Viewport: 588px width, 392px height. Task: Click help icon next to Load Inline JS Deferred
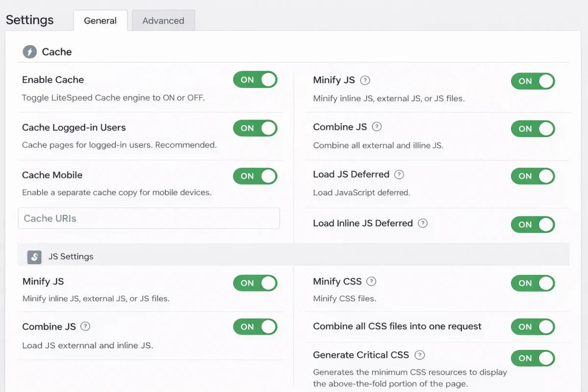coord(422,223)
